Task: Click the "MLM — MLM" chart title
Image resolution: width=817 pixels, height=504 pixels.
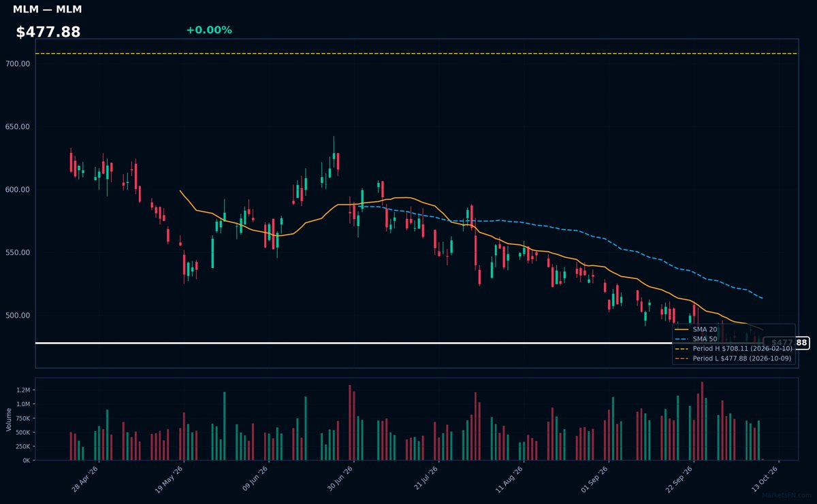Action: (47, 10)
